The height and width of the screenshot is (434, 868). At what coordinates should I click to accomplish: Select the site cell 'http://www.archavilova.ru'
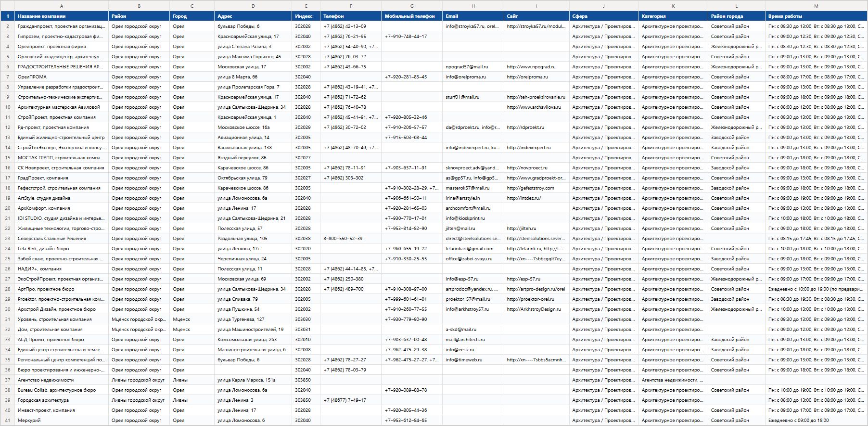(x=536, y=107)
